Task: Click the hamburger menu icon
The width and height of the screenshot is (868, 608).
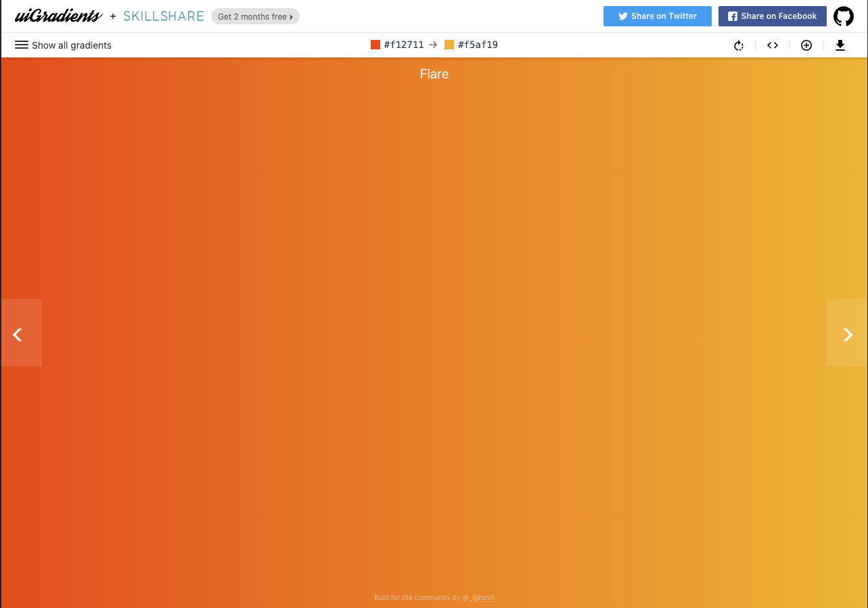Action: [22, 45]
